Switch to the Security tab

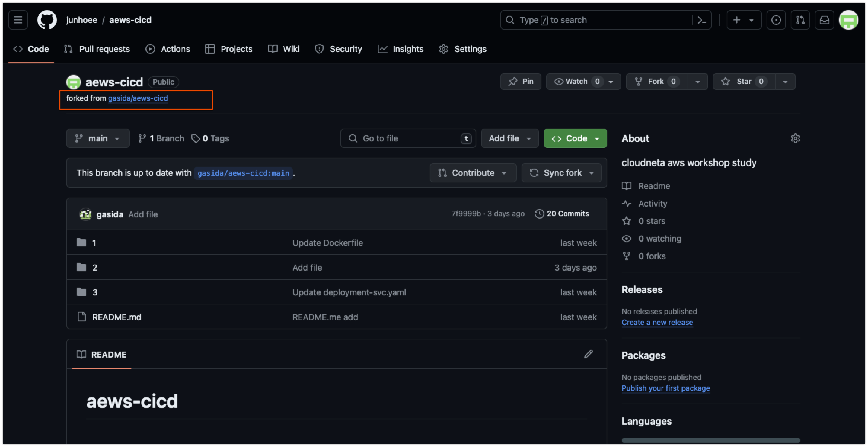click(x=338, y=49)
